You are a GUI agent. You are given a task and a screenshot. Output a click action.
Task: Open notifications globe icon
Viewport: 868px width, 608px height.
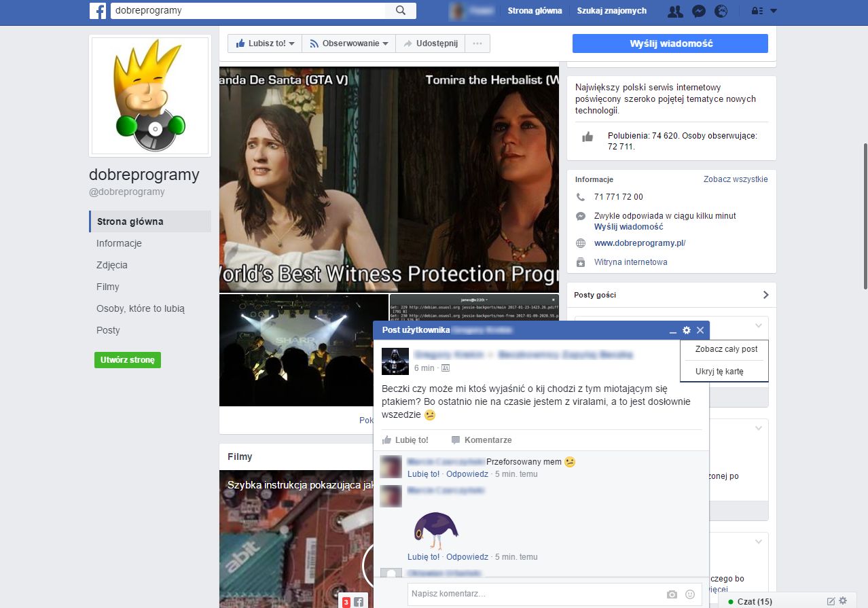pyautogui.click(x=721, y=11)
